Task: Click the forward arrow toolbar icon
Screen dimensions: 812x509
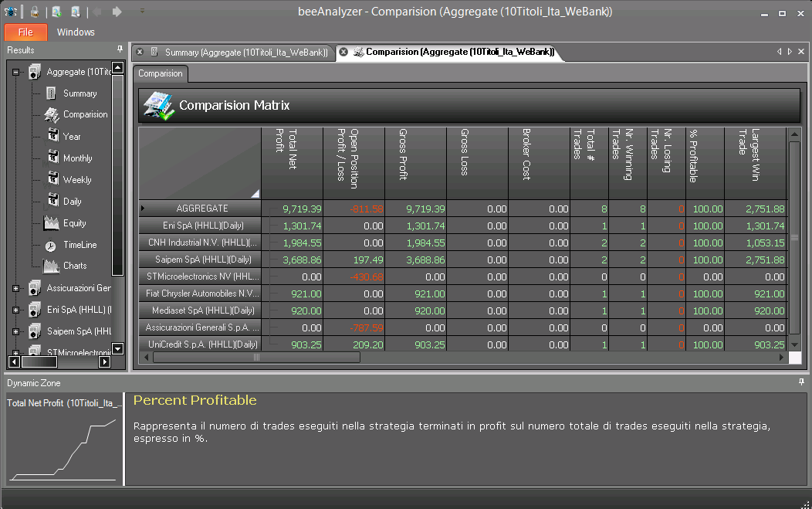Action: 117,12
